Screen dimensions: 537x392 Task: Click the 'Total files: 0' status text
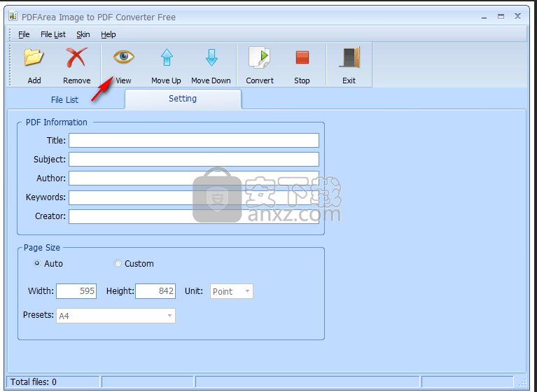coord(33,381)
